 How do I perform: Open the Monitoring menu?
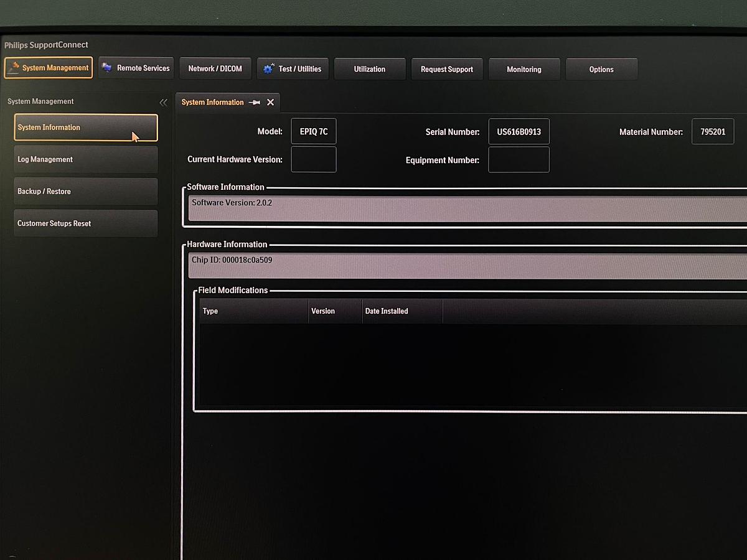(524, 69)
